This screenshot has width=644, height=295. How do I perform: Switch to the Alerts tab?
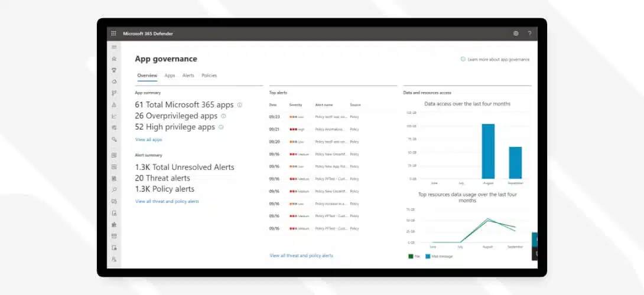tap(188, 76)
